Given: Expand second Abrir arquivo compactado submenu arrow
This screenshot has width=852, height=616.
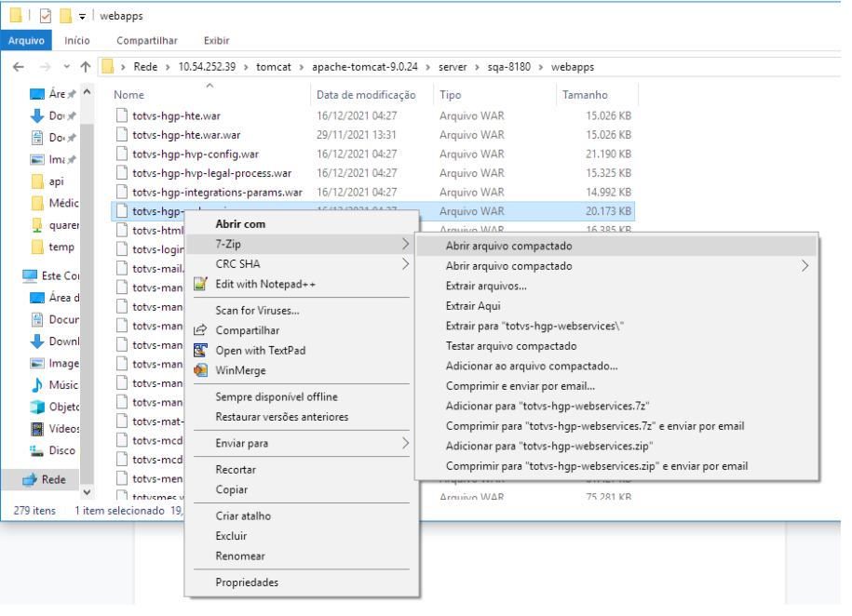Looking at the screenshot, I should 805,266.
